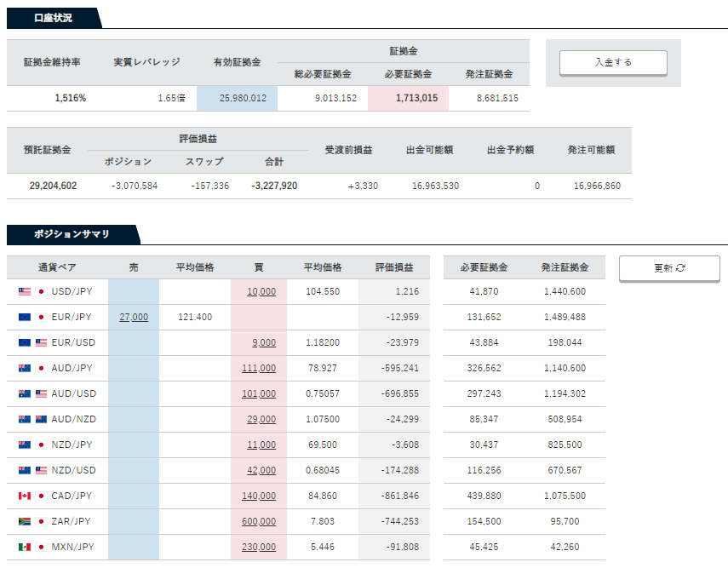Click the 必要証拠金 value 1,713,015
This screenshot has height=568, width=728.
[x=416, y=98]
